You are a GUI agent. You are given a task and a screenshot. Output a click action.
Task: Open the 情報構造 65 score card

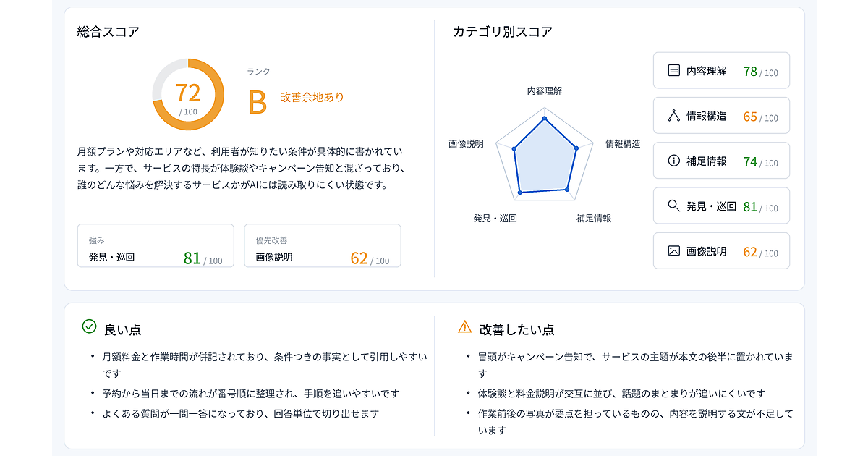721,115
